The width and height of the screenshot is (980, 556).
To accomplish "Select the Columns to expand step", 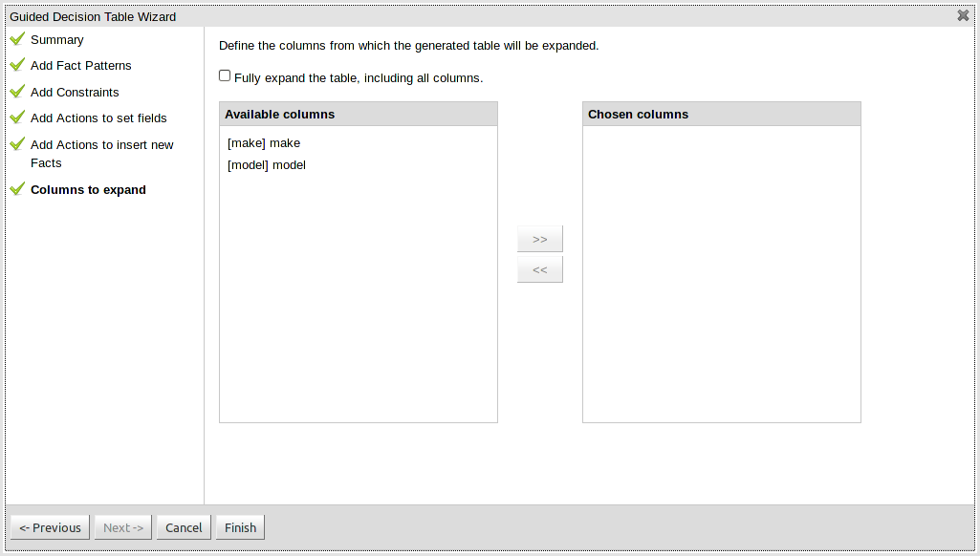I will click(88, 190).
